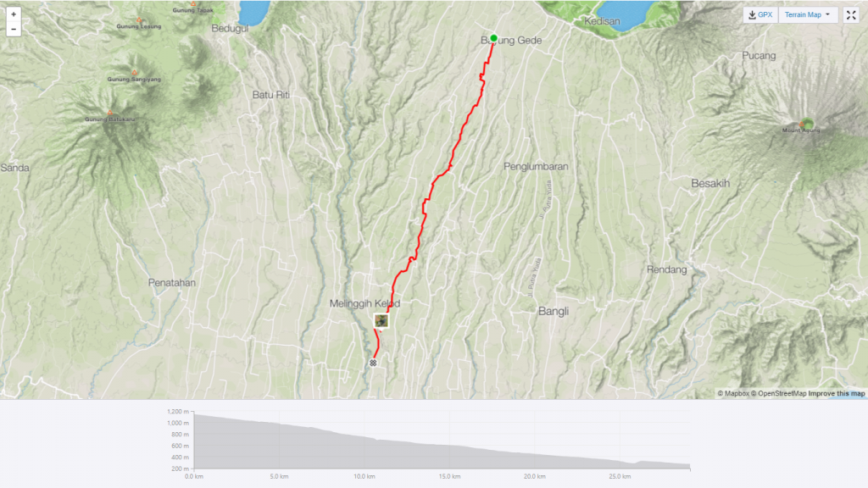Zoom out with the minus button

pyautogui.click(x=14, y=29)
